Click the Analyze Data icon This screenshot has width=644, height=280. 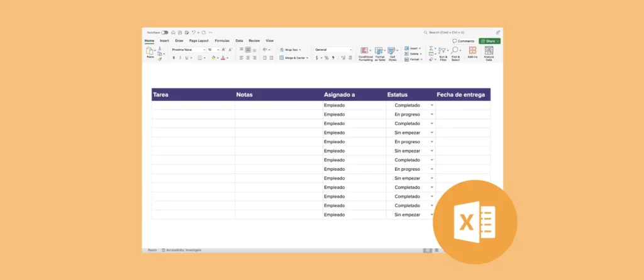[489, 51]
